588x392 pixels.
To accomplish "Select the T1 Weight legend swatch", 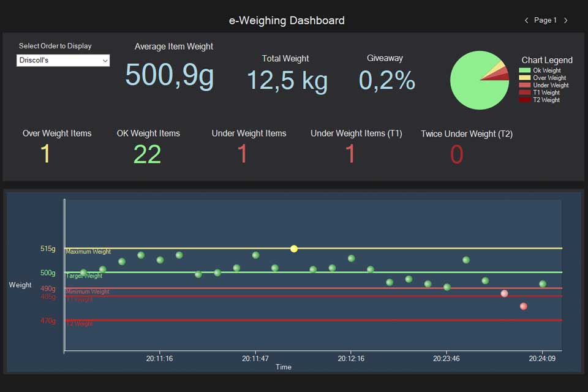I will tap(525, 92).
